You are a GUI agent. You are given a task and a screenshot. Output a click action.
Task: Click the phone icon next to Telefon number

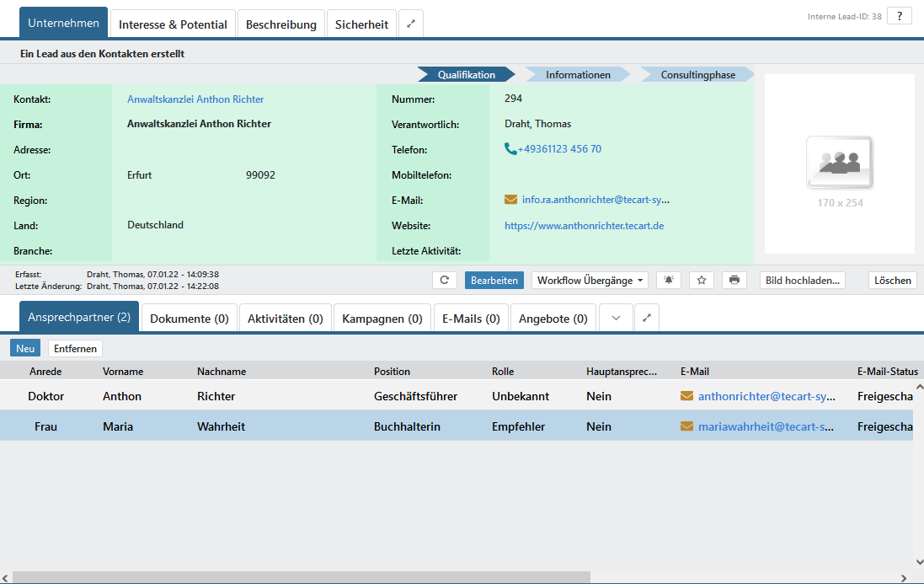(x=510, y=149)
